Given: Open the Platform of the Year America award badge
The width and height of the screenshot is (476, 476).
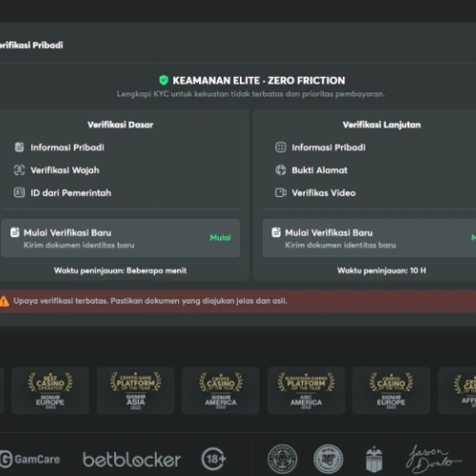Looking at the screenshot, I should [306, 390].
